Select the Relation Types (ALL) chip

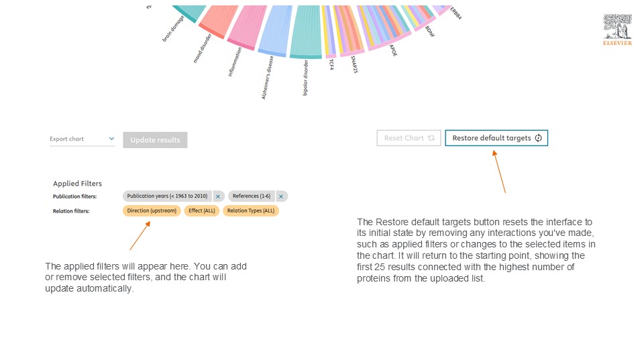251,210
